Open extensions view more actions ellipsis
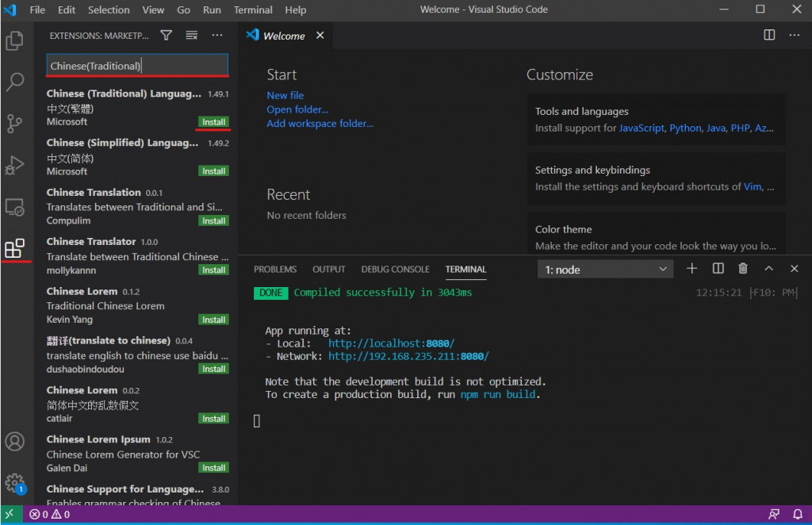The image size is (812, 525). 217,35
